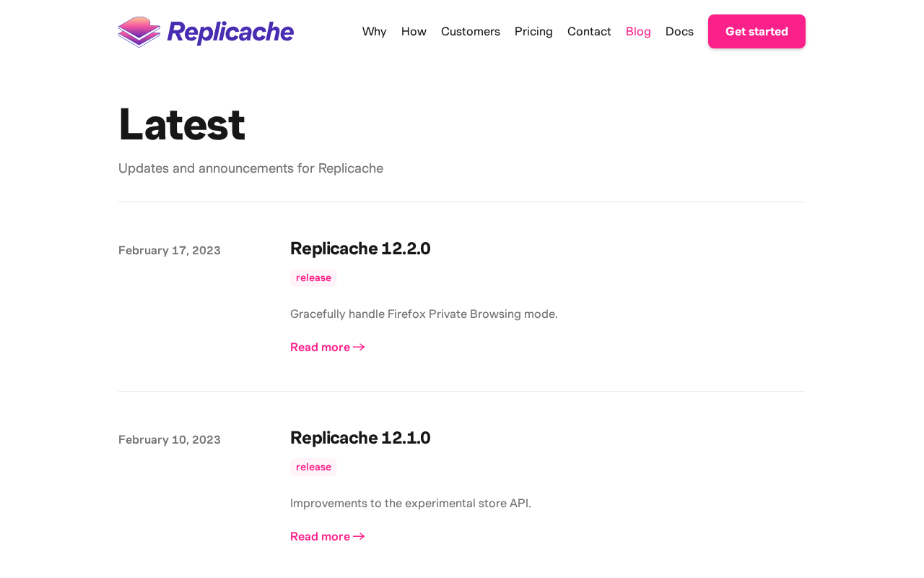Image resolution: width=924 pixels, height=578 pixels.
Task: Open the Replicache 12.2.0 post title
Action: click(360, 249)
